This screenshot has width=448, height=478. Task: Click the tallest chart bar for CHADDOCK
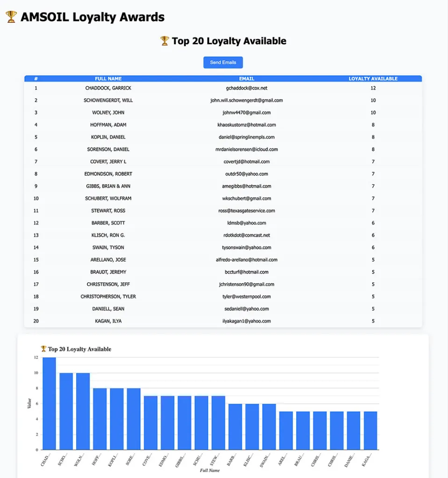coord(49,404)
